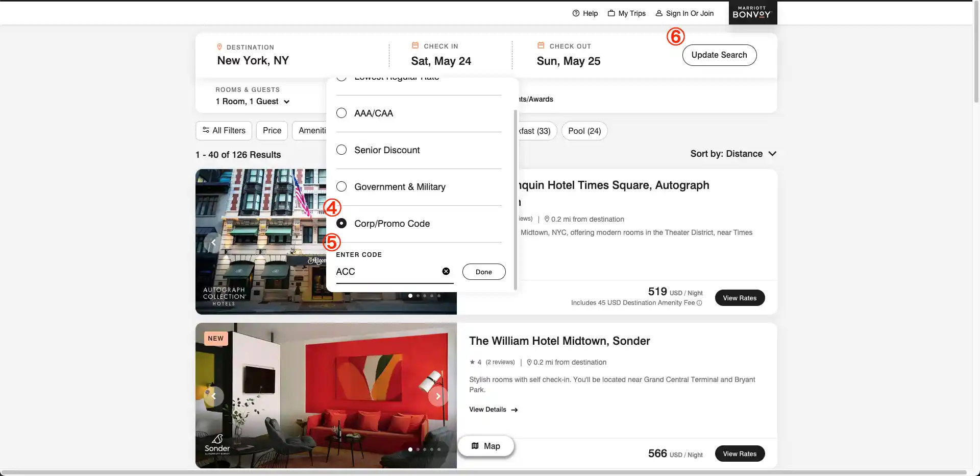Click the Sign In person icon
This screenshot has height=476, width=980.
tap(659, 13)
